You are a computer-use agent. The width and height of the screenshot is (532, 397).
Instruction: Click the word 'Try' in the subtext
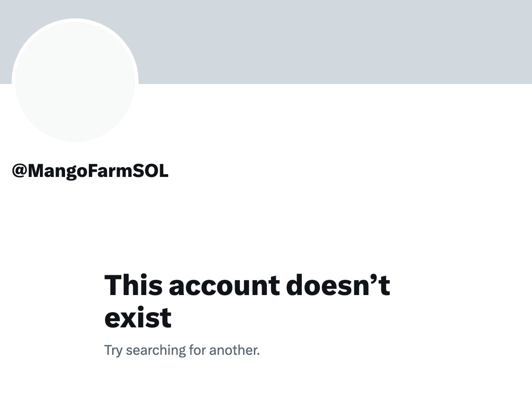pyautogui.click(x=113, y=350)
